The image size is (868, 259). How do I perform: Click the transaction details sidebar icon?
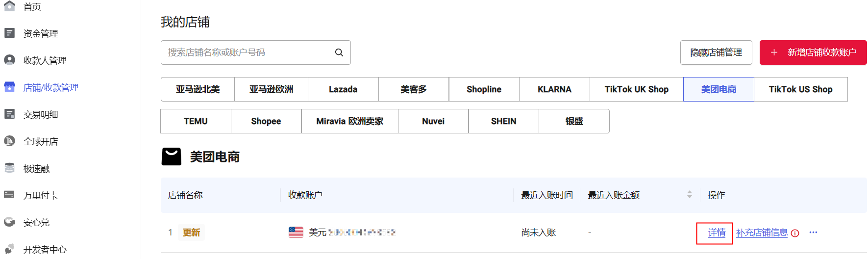click(9, 114)
